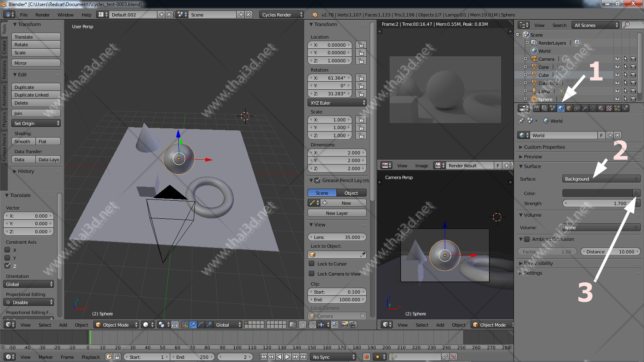The width and height of the screenshot is (644, 362).
Task: Open the Particles properties tab
Action: [x=617, y=108]
